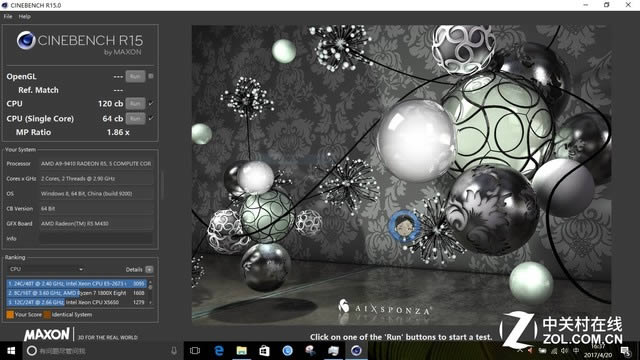Open File Explorer from the taskbar
The height and width of the screenshot is (360, 640).
click(242, 351)
